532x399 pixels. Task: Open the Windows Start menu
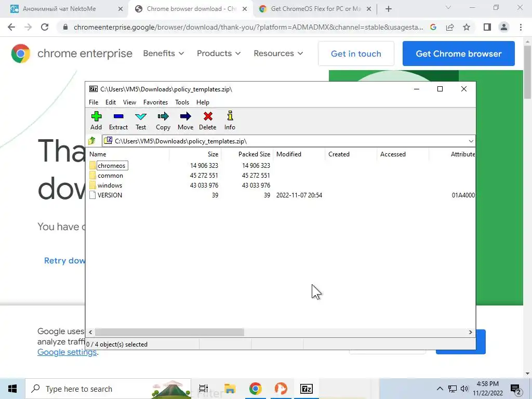12,389
